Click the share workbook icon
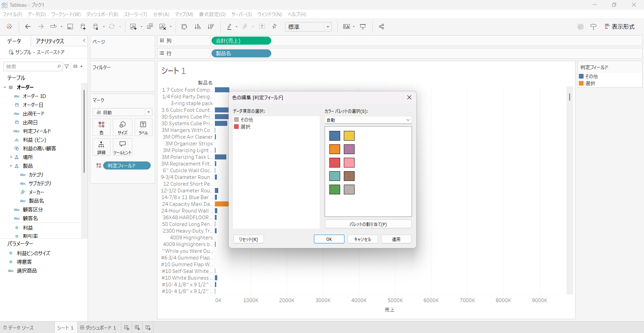The height and width of the screenshot is (333, 644). click(x=381, y=27)
